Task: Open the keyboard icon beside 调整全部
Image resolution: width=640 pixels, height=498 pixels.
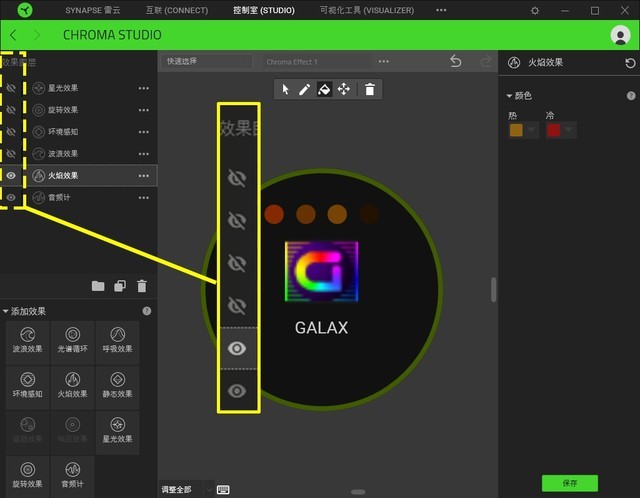Action: tap(223, 489)
